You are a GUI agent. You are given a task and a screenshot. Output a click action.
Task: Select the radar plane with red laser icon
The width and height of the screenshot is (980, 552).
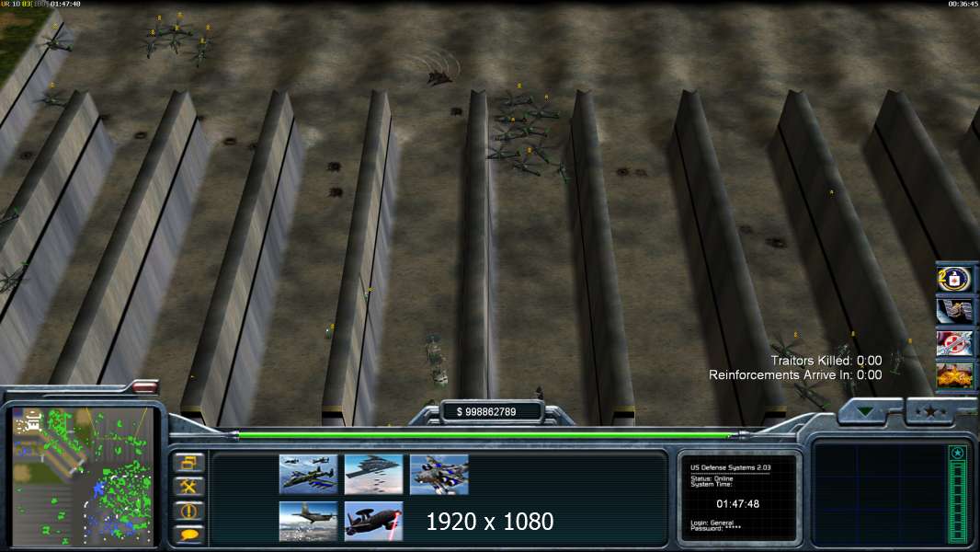[374, 522]
